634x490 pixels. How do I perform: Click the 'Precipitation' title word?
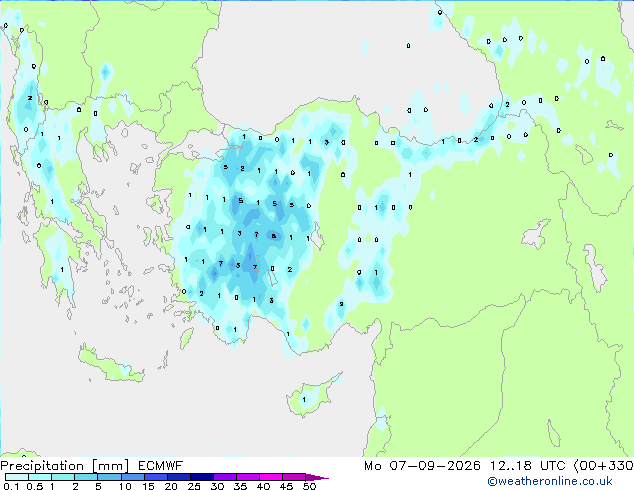tap(42, 466)
